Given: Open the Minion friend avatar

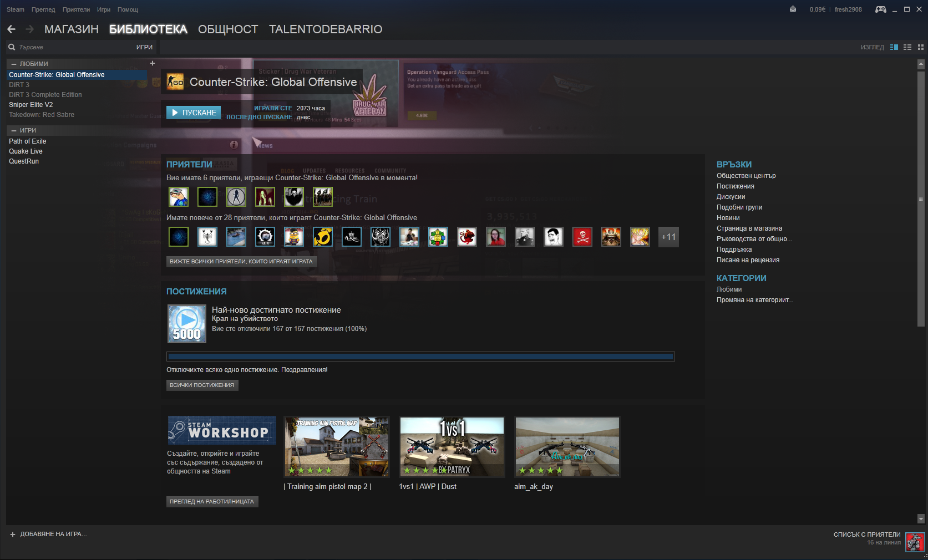Looking at the screenshot, I should click(294, 237).
